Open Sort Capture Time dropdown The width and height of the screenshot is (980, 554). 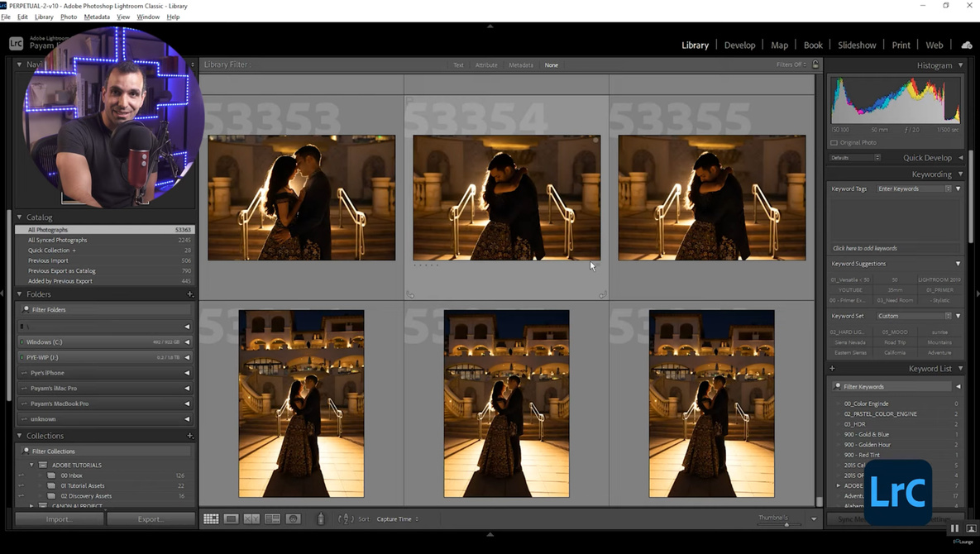coord(398,519)
